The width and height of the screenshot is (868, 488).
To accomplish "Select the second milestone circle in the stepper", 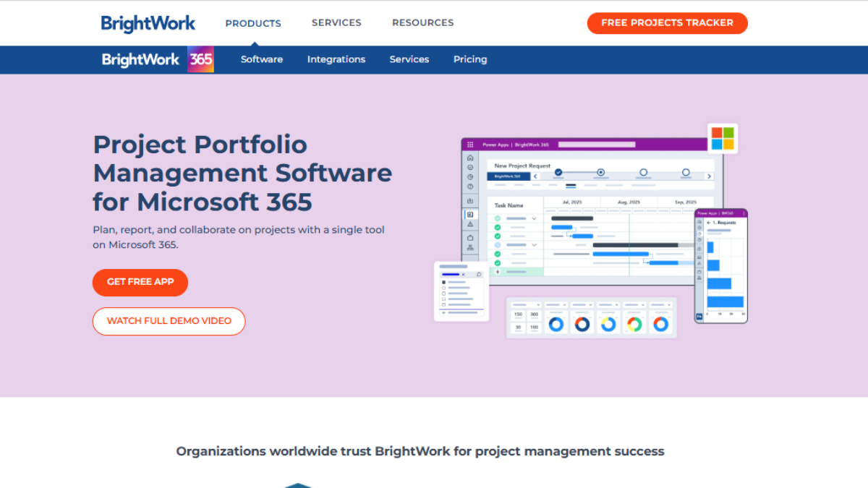I will [x=601, y=172].
